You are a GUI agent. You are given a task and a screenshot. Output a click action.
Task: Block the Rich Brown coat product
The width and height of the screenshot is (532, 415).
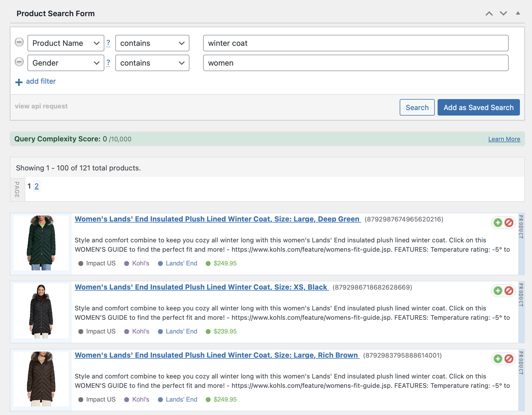pyautogui.click(x=509, y=359)
